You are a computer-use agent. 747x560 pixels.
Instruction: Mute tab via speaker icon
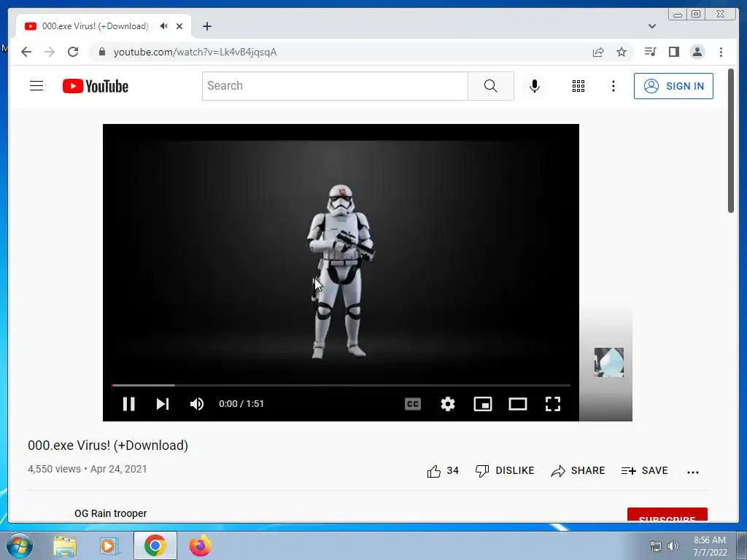pyautogui.click(x=164, y=26)
